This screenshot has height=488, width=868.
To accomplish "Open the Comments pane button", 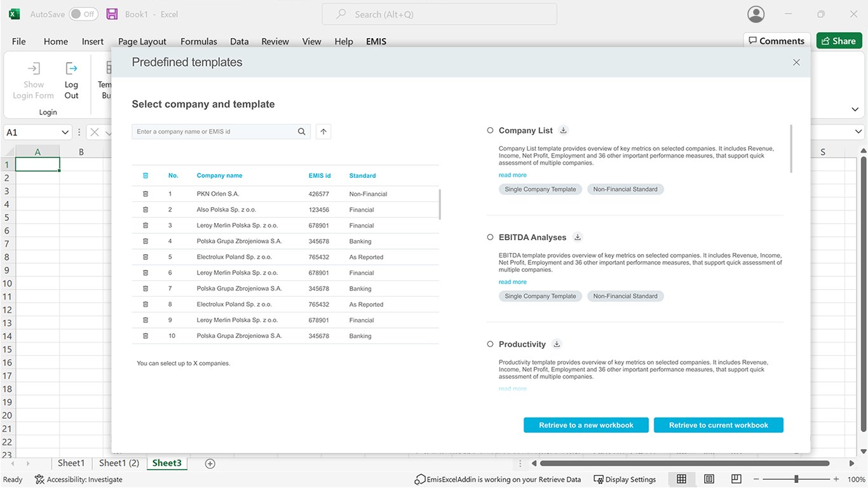I will [777, 41].
